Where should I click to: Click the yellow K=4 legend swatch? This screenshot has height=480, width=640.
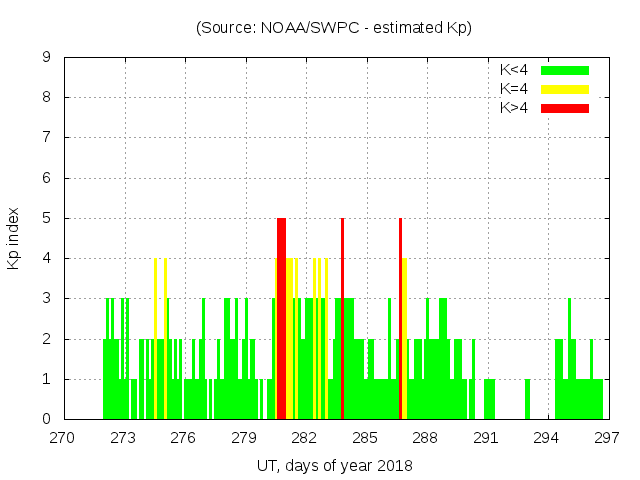565,89
